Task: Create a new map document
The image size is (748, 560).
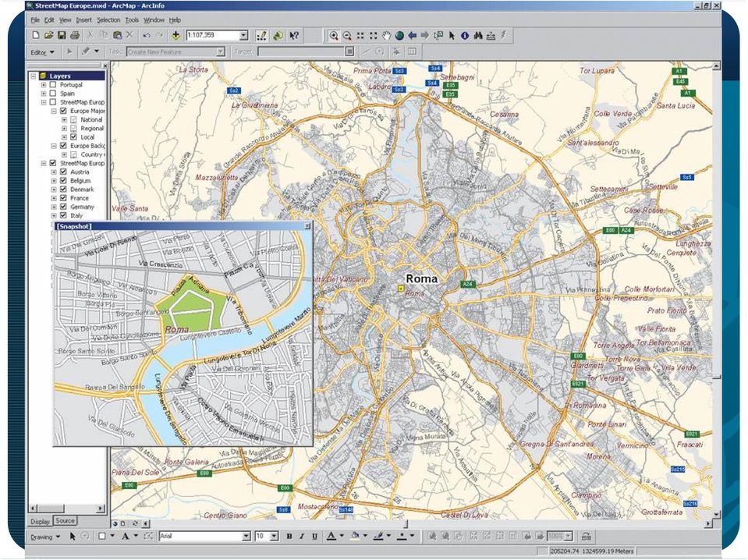Action: click(x=36, y=35)
